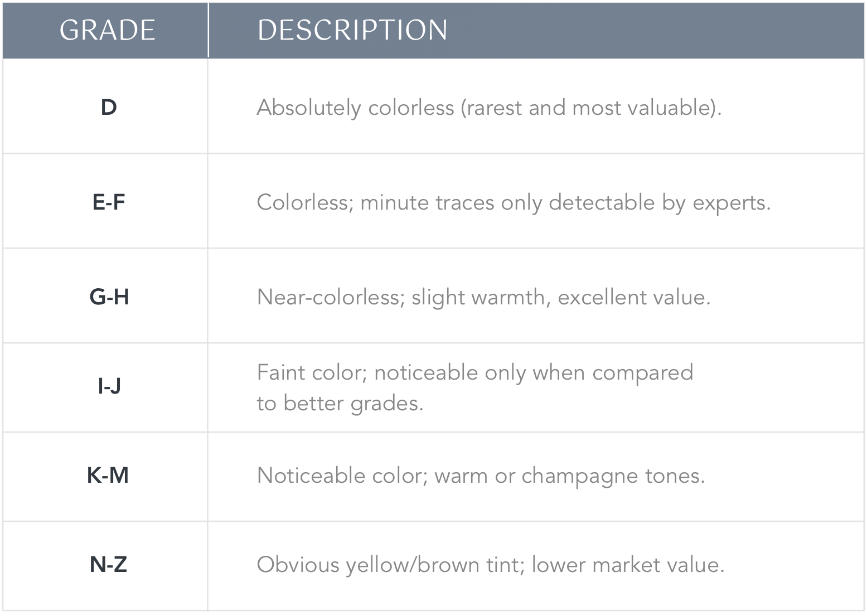Select the K-M grade cell
The height and width of the screenshot is (616, 867).
point(108,475)
